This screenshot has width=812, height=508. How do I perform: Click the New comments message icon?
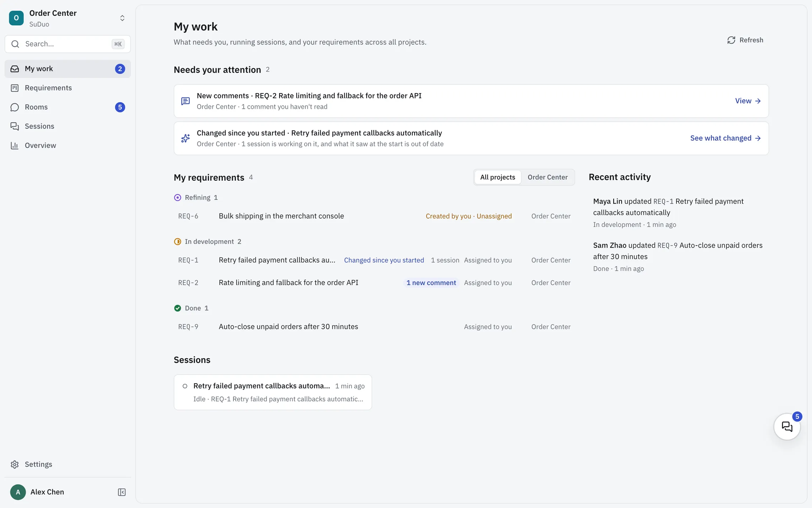[185, 101]
